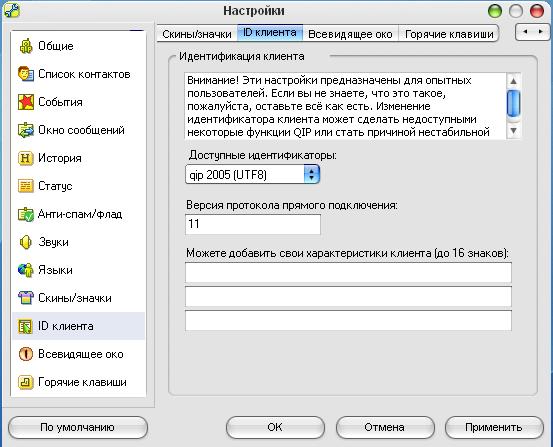Switch to the Горячие клавиши tab
The image size is (553, 447).
click(449, 34)
